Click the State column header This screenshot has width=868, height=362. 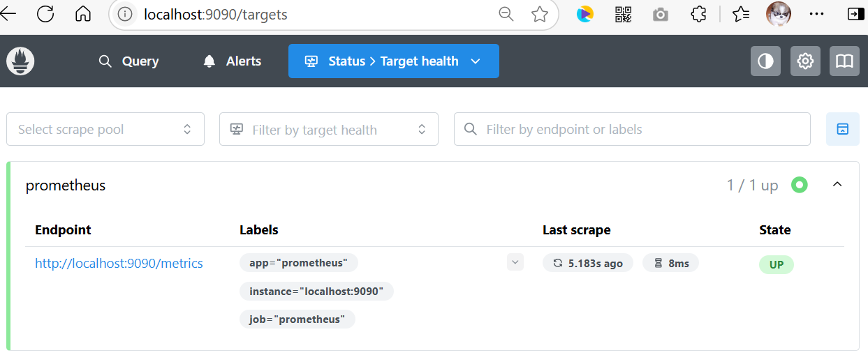click(x=775, y=229)
